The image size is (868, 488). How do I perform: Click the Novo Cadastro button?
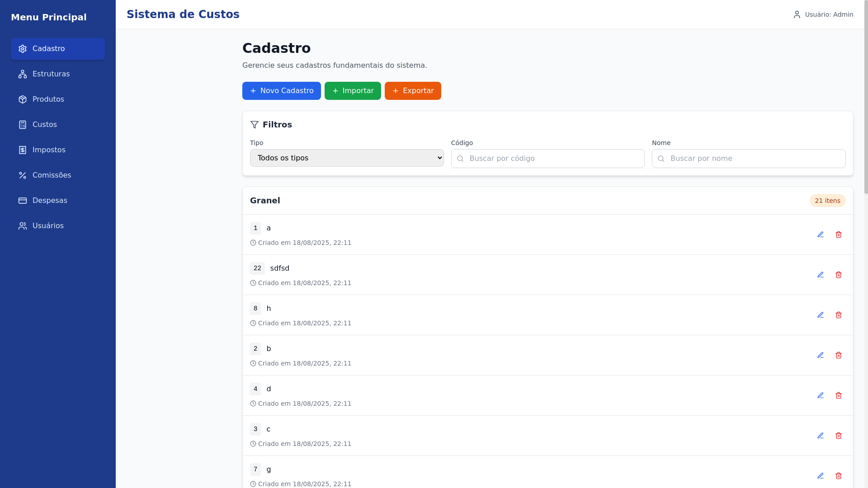click(x=282, y=91)
